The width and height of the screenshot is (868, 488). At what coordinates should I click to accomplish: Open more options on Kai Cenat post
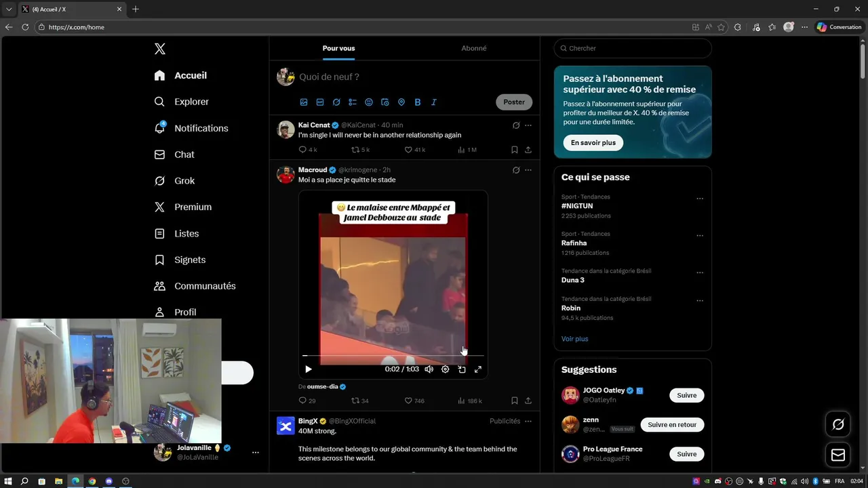(528, 125)
